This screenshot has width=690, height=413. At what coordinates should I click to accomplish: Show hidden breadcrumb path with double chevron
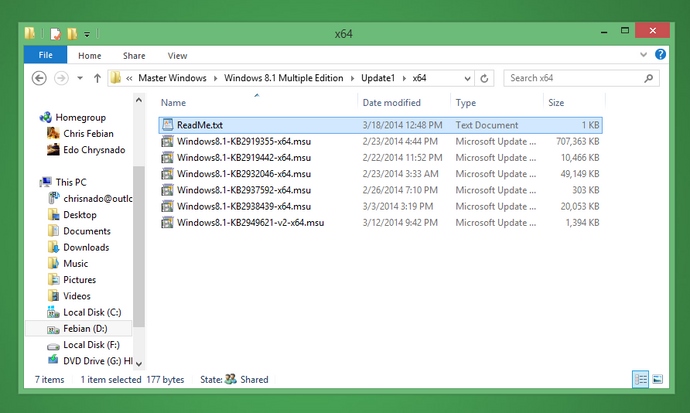[129, 78]
